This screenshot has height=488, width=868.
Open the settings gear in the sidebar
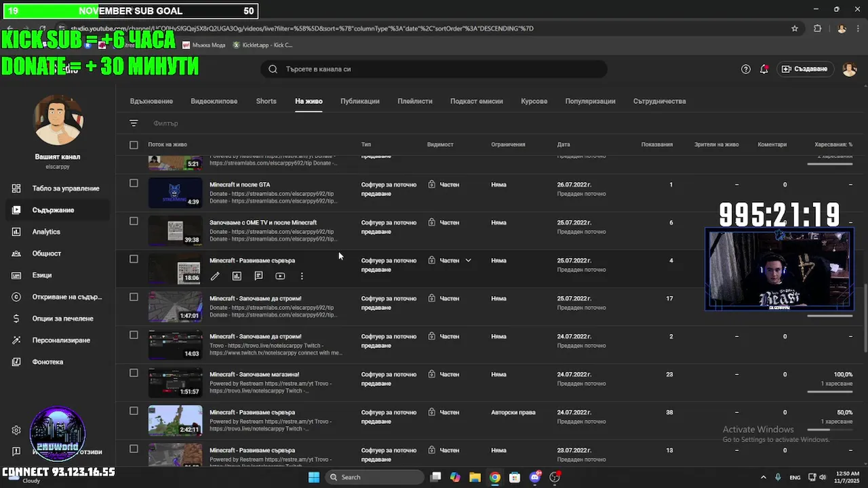click(16, 430)
